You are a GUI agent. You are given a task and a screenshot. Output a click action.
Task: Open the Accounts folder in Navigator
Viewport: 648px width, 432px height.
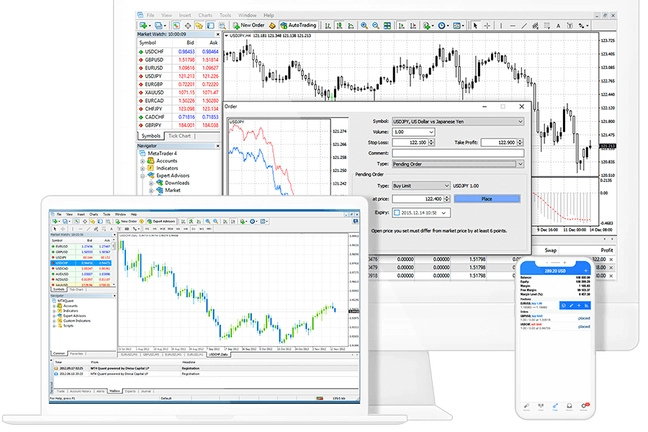(166, 160)
